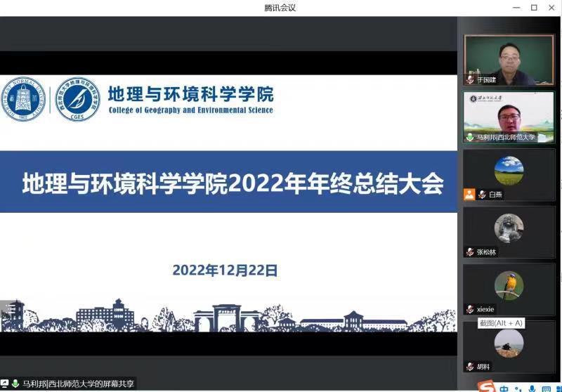The height and width of the screenshot is (392, 562).
Task: Toggle Chinese input mode 中 in IME bar
Action: click(x=504, y=388)
